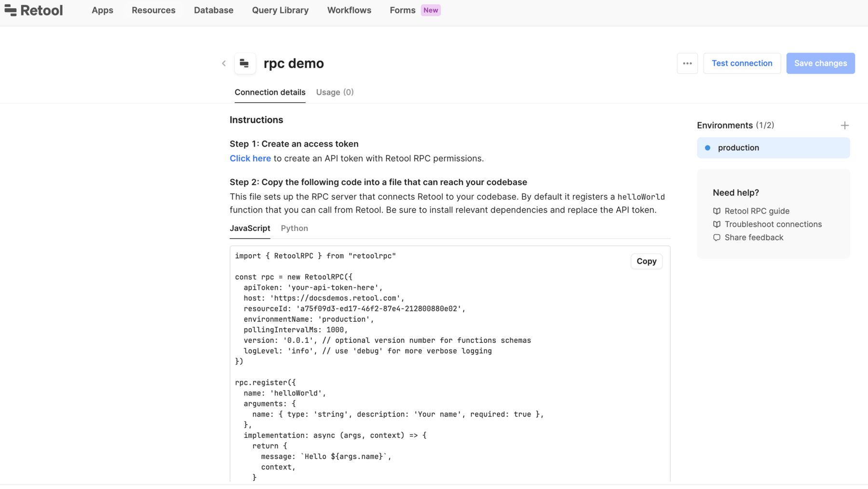Click the Share feedback chat icon
Image resolution: width=868 pixels, height=489 pixels.
pyautogui.click(x=717, y=238)
